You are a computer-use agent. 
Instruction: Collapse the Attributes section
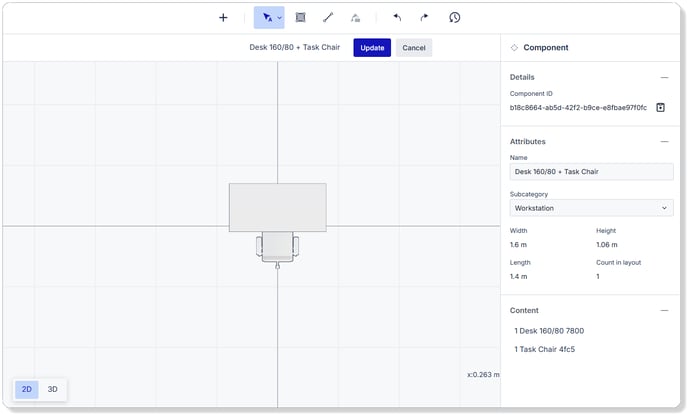(x=664, y=142)
